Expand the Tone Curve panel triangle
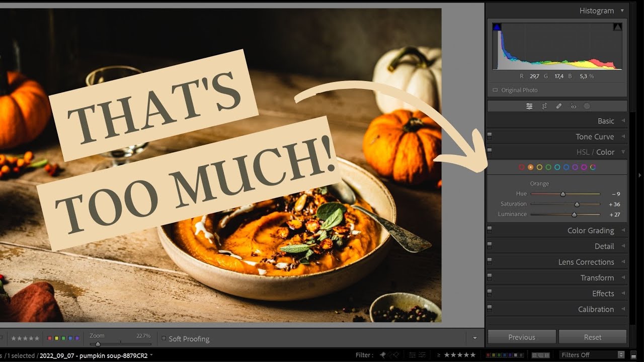The width and height of the screenshot is (644, 362). [x=623, y=136]
